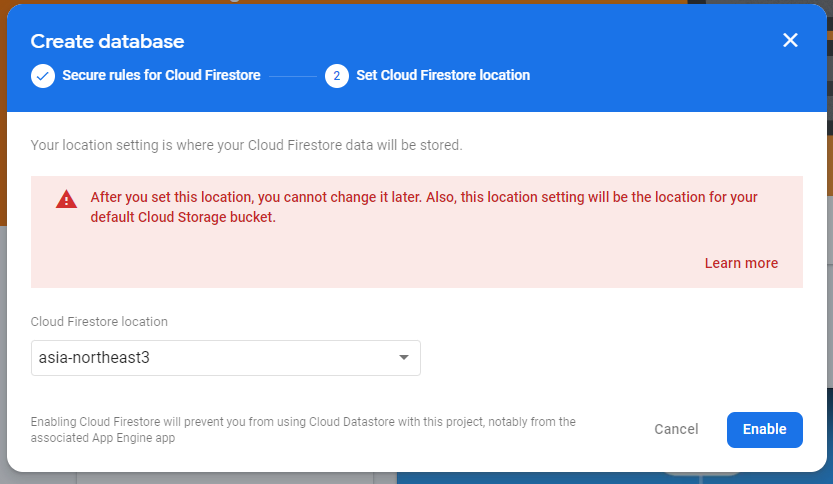The height and width of the screenshot is (484, 833).
Task: Cancel the database creation
Action: (x=676, y=429)
